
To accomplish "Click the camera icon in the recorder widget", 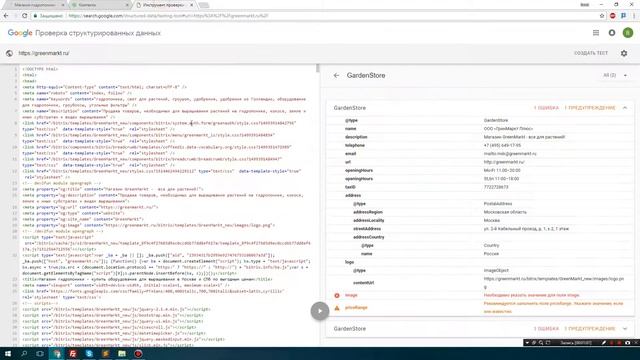I will [627, 342].
